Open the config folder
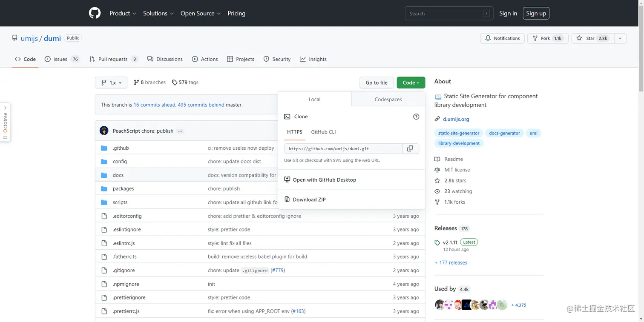 pyautogui.click(x=120, y=162)
